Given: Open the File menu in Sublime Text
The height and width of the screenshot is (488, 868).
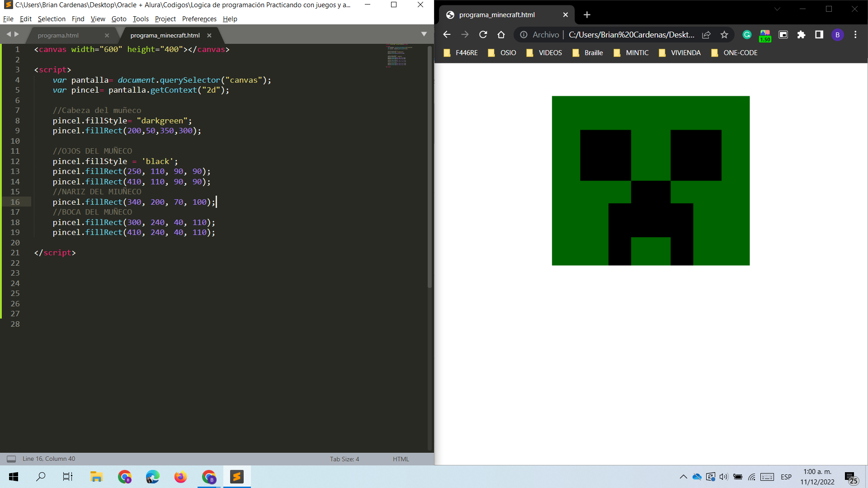Looking at the screenshot, I should [x=8, y=19].
